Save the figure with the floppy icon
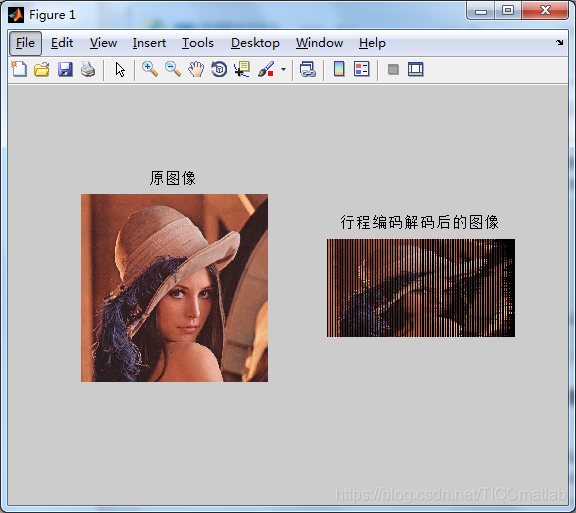 tap(65, 69)
